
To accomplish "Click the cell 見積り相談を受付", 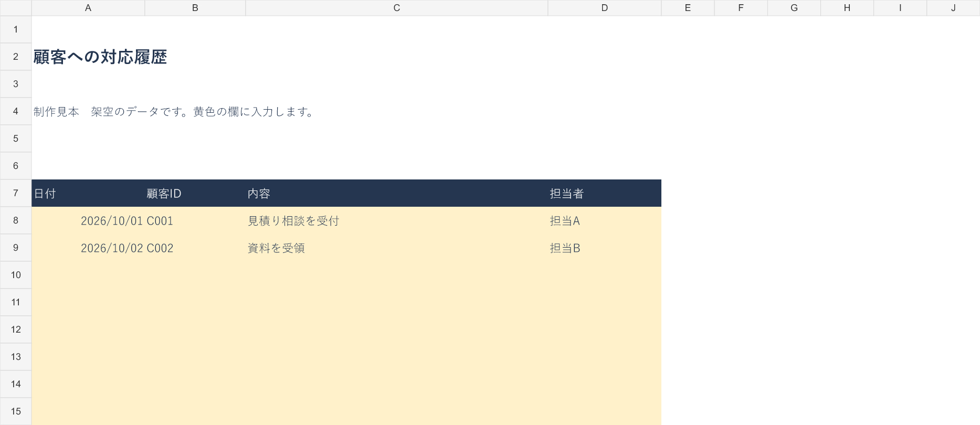I will click(x=397, y=220).
